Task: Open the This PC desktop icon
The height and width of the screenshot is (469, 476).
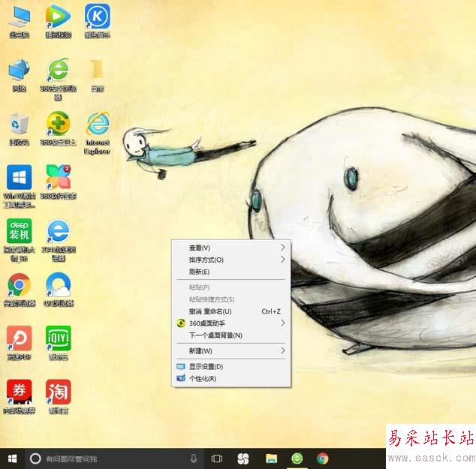Action: 19,17
